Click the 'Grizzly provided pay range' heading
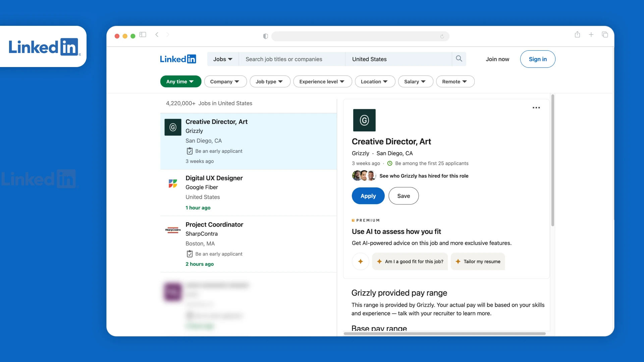 pyautogui.click(x=399, y=293)
